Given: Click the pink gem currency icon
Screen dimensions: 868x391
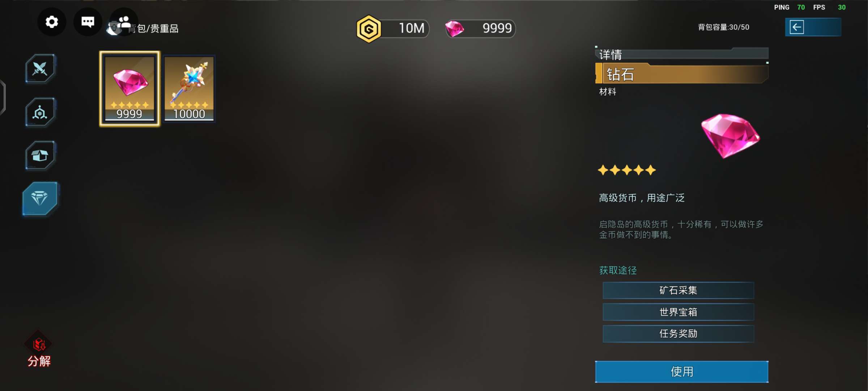Looking at the screenshot, I should click(455, 29).
